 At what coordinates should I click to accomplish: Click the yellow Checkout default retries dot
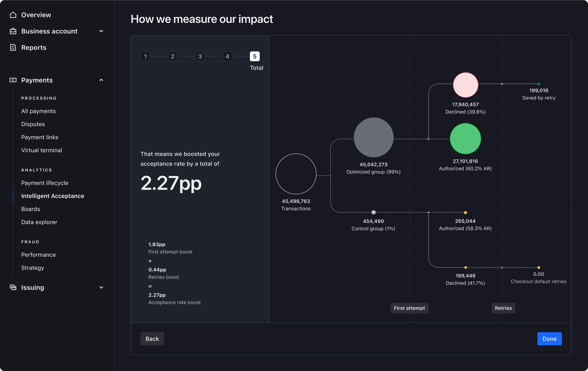539,268
